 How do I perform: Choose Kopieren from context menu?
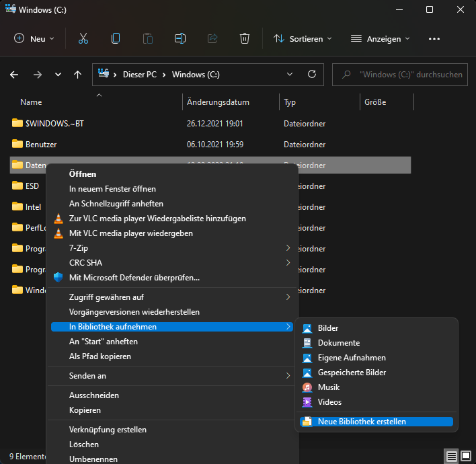coord(85,410)
